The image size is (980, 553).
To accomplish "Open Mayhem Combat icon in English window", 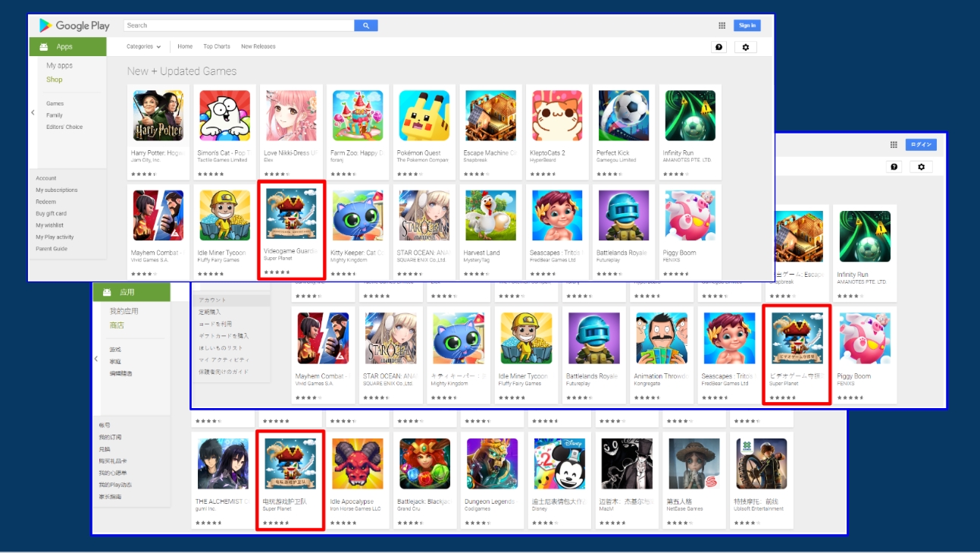I will pos(158,215).
